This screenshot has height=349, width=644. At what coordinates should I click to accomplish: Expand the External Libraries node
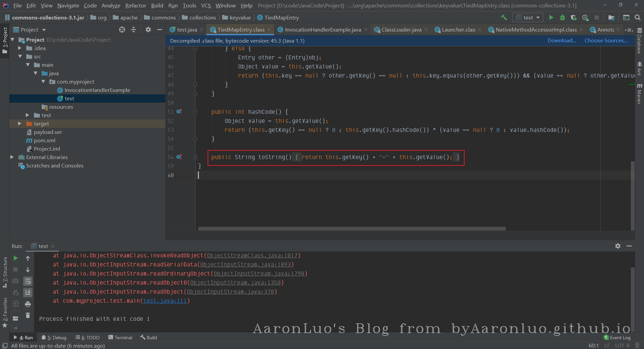tap(12, 157)
